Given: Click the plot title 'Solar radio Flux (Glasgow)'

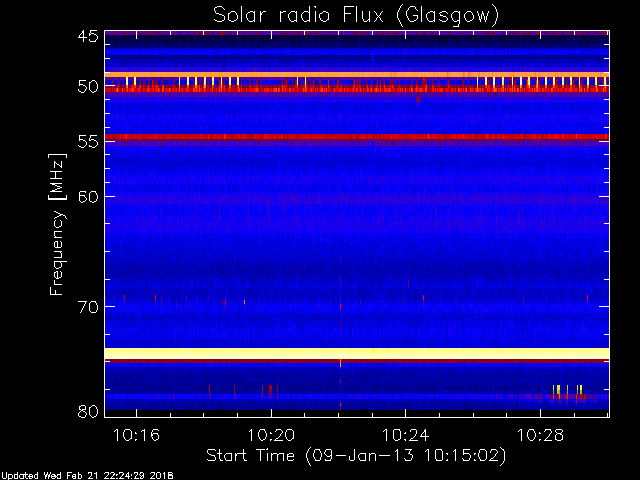Looking at the screenshot, I should point(356,16).
